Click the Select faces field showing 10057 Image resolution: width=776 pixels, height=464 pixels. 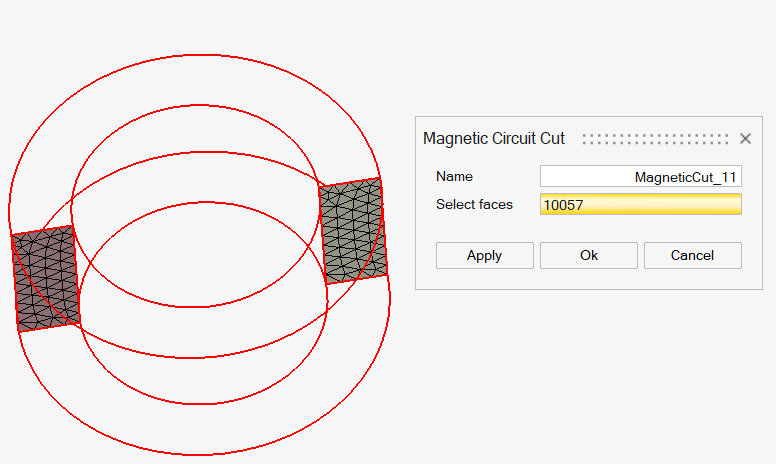pos(640,205)
